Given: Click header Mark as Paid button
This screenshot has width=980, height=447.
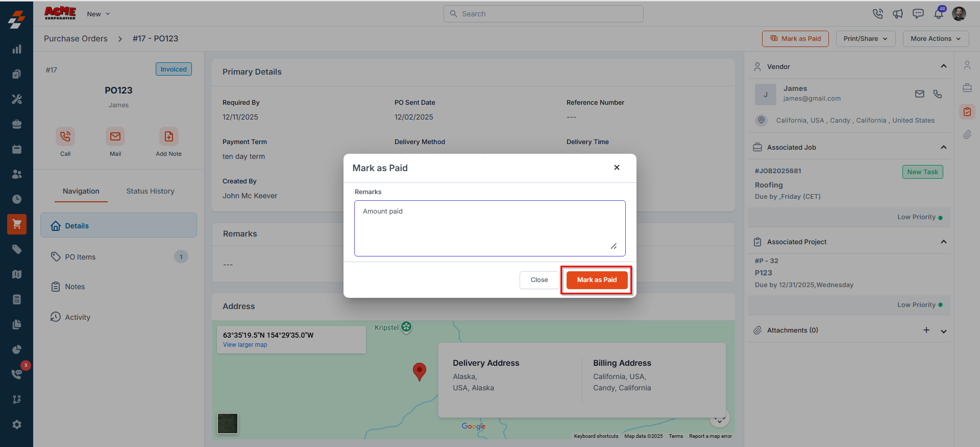Looking at the screenshot, I should 795,39.
